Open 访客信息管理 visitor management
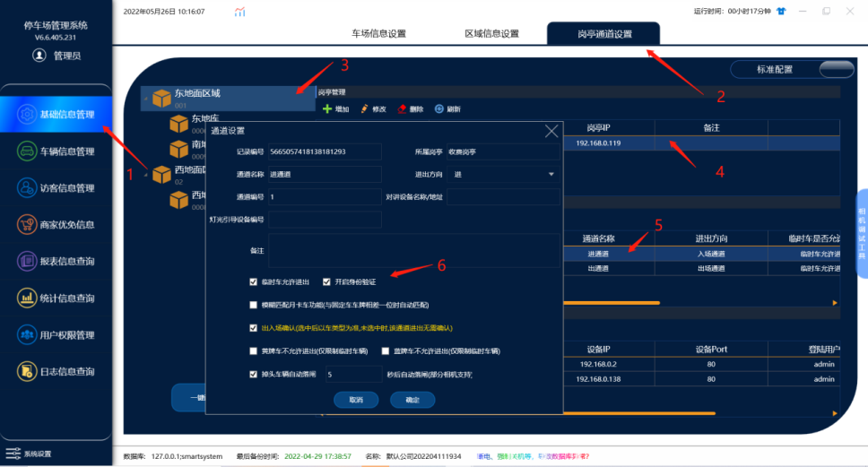Viewport: 868px width, 467px height. click(56, 188)
